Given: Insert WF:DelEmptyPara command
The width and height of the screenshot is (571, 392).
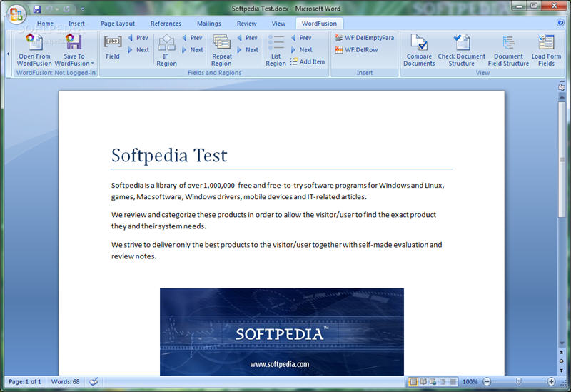Looking at the screenshot, I should click(365, 38).
